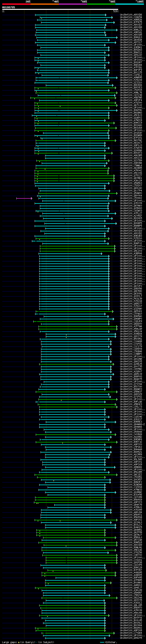Click the UniRef100_O76256 label

131,552
